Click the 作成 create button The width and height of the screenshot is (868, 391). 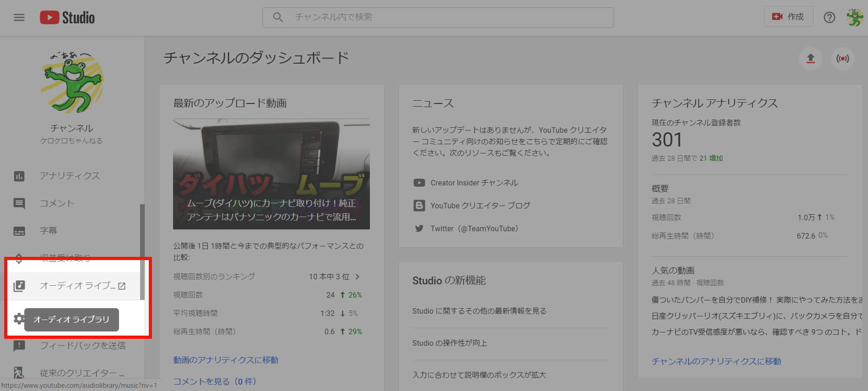(x=788, y=16)
